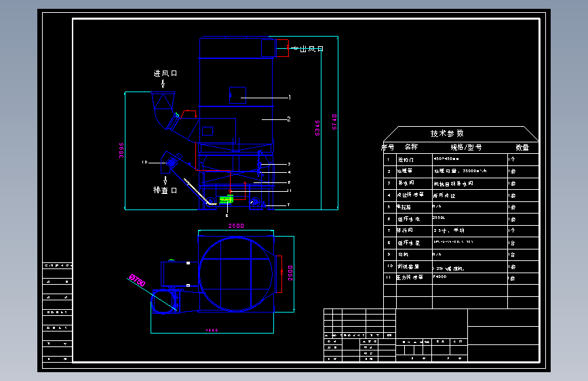Select the 液位传感器 cell in row 4
Viewport: 588px width, 381px height.
414,195
